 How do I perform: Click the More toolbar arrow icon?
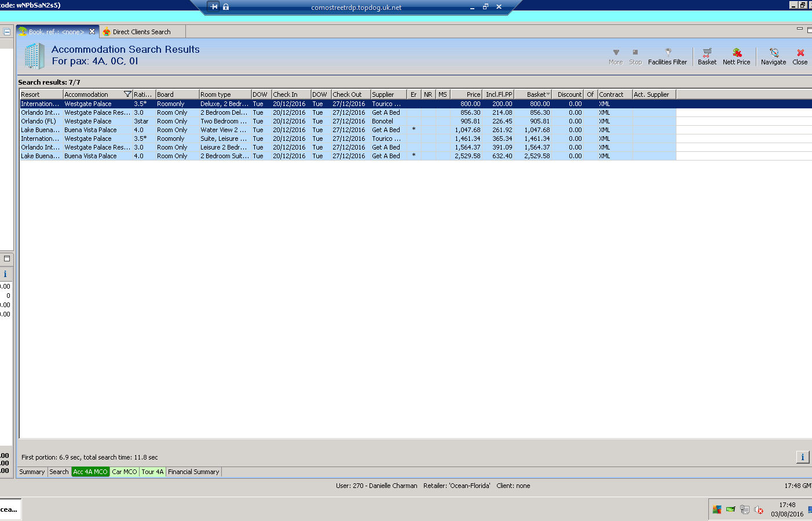click(616, 52)
